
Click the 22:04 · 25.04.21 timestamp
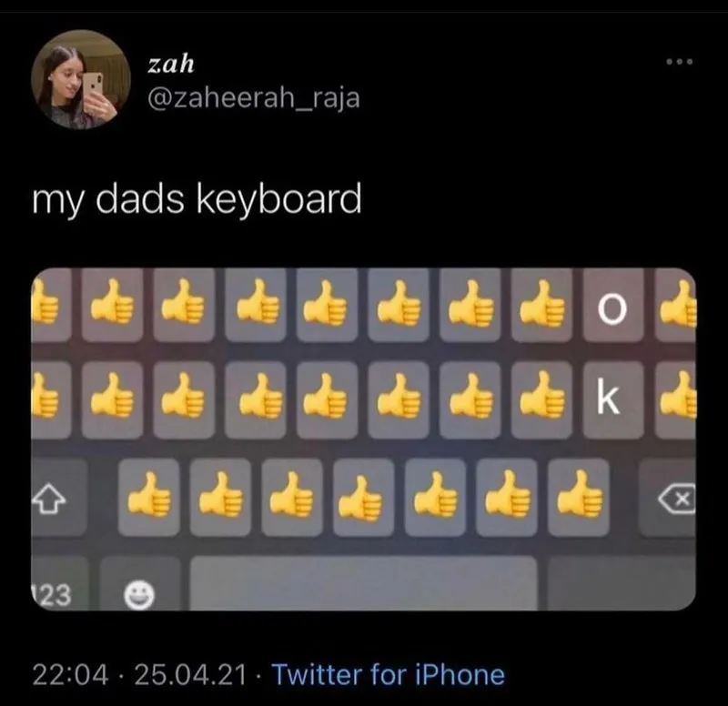139,674
